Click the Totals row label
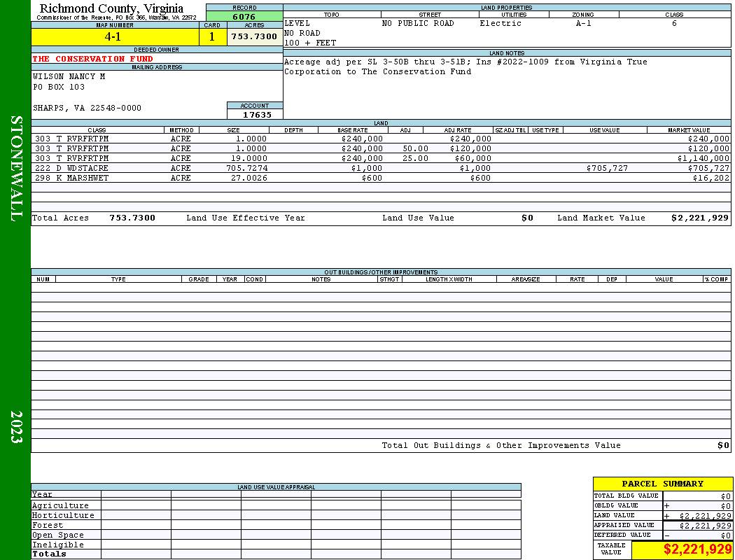Image resolution: width=735 pixels, height=560 pixels. point(49,554)
